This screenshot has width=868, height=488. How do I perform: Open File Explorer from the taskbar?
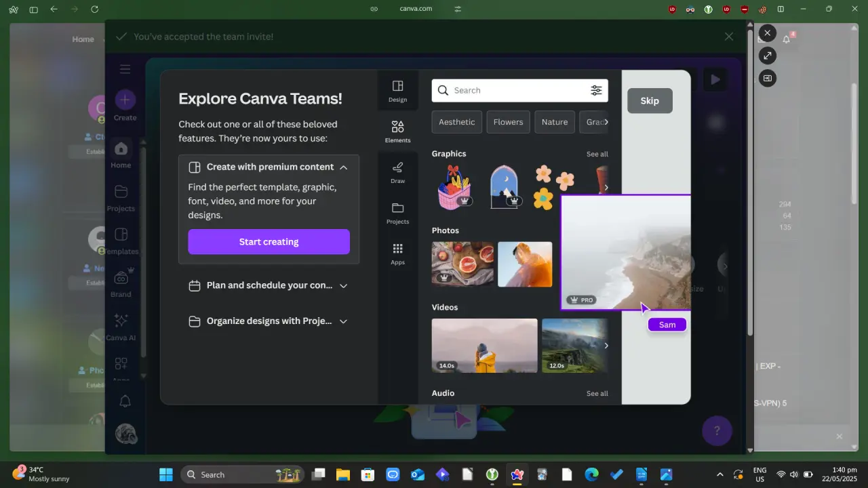point(342,474)
